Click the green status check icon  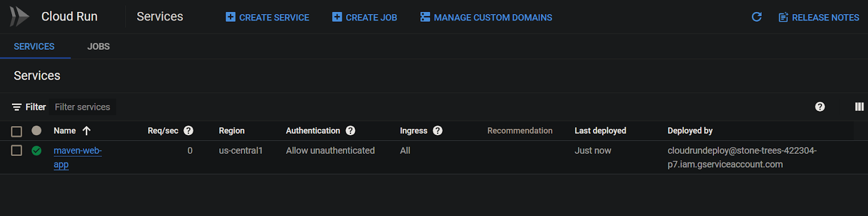36,150
